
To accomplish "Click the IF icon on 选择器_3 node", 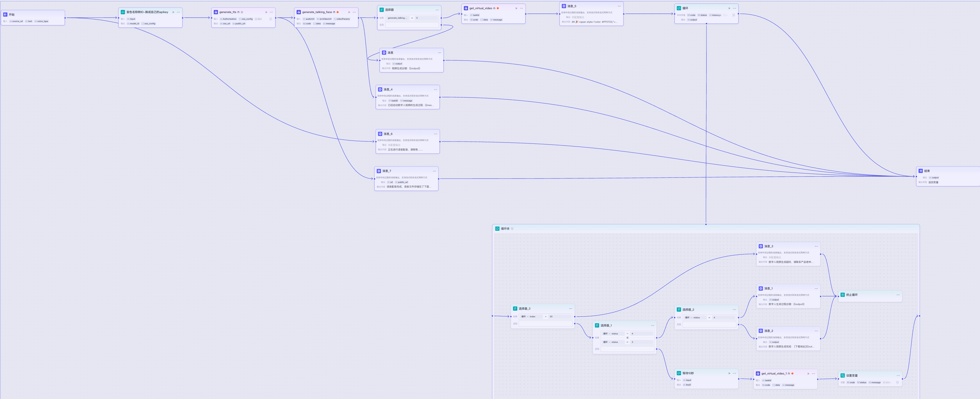I will 515,309.
